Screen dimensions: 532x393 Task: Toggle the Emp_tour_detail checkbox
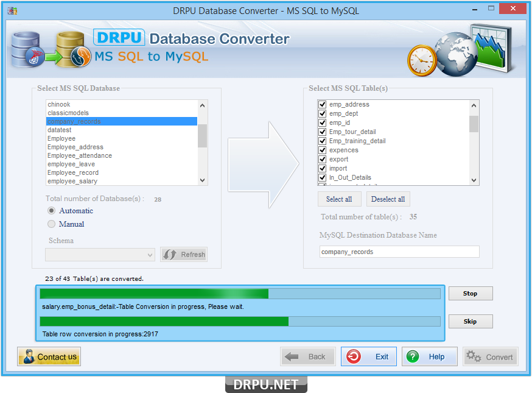click(323, 132)
